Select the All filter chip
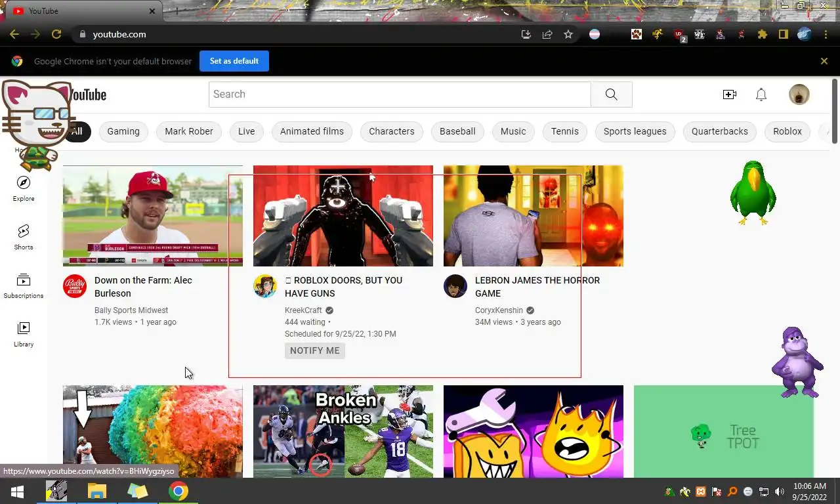 point(77,131)
